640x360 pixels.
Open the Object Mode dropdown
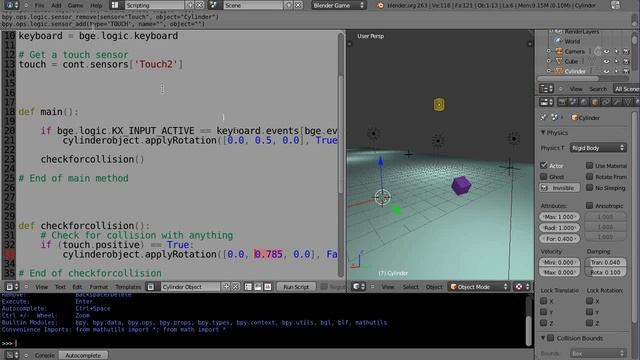point(479,287)
